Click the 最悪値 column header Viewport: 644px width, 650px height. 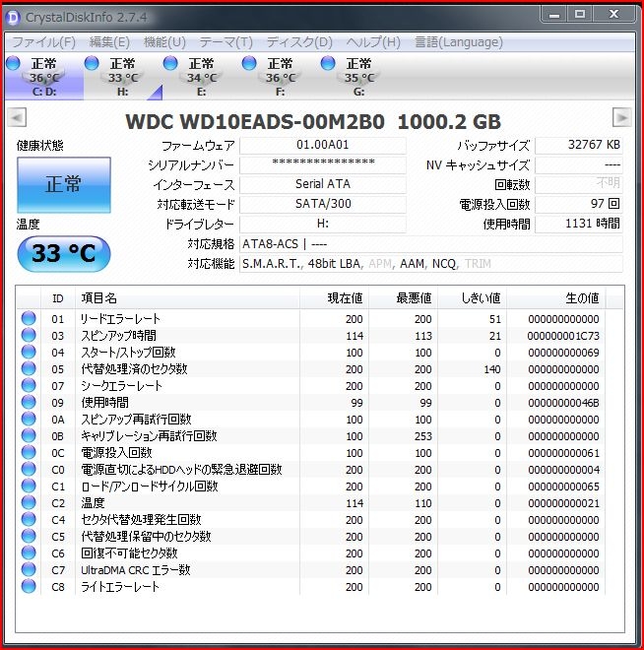[x=403, y=298]
